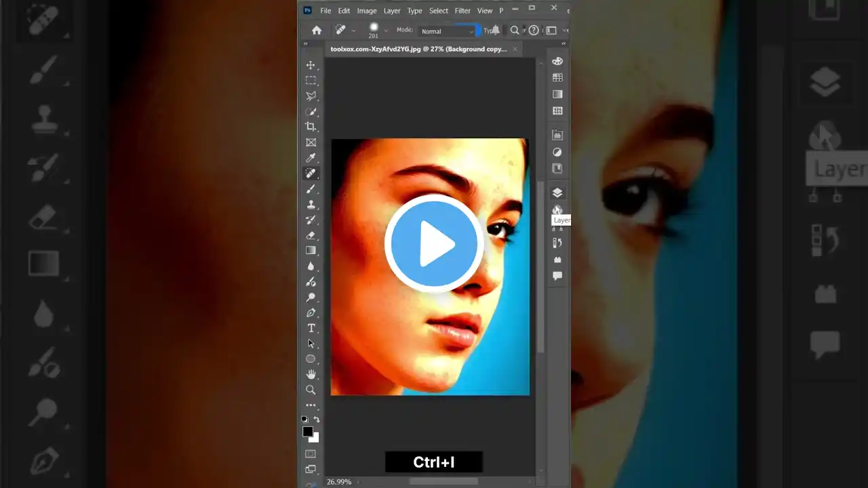Image resolution: width=868 pixels, height=488 pixels.
Task: Open the Swatches panel
Action: pyautogui.click(x=557, y=78)
